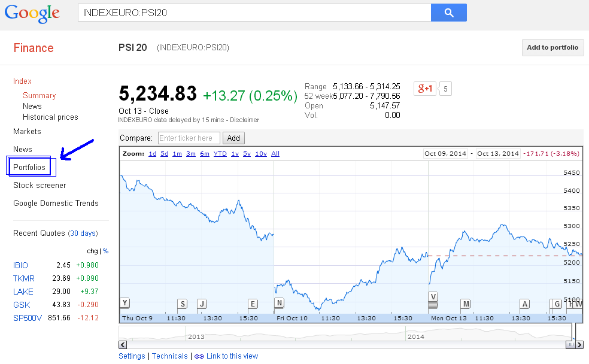Click the left arrow of chart scrollbar
Image resolution: width=589 pixels, height=364 pixels.
(x=123, y=345)
